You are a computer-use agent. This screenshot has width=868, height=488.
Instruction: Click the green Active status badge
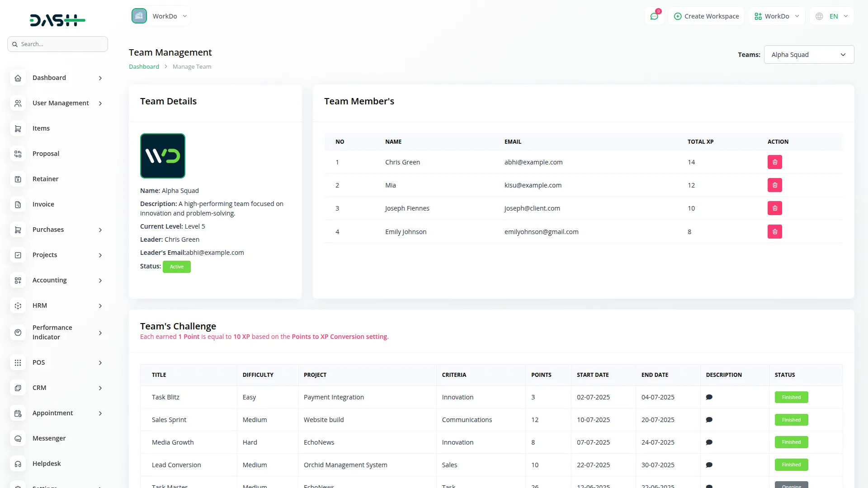tap(176, 267)
